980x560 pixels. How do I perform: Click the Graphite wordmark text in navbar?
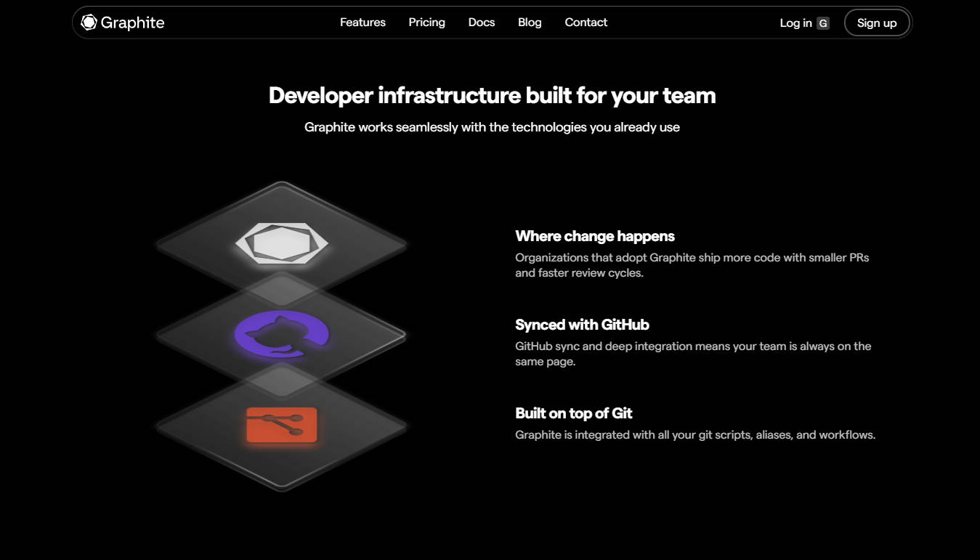(x=132, y=23)
